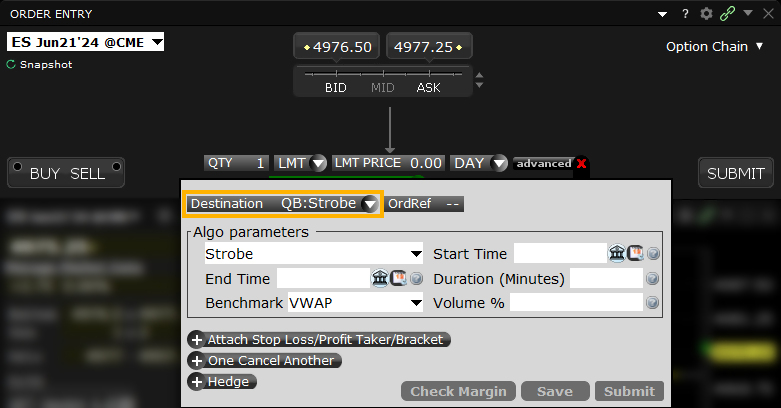Click the green chain link icon
Image resolution: width=781 pixels, height=408 pixels.
(x=728, y=14)
